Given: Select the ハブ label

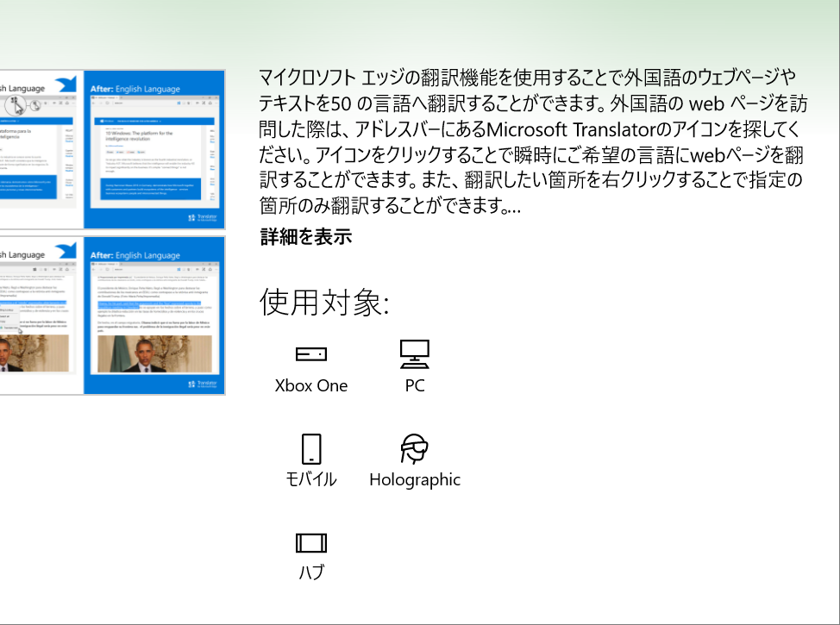Looking at the screenshot, I should click(311, 572).
